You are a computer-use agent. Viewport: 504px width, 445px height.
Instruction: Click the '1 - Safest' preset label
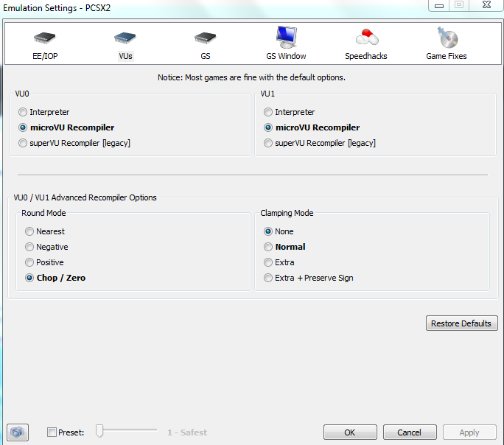tap(187, 432)
